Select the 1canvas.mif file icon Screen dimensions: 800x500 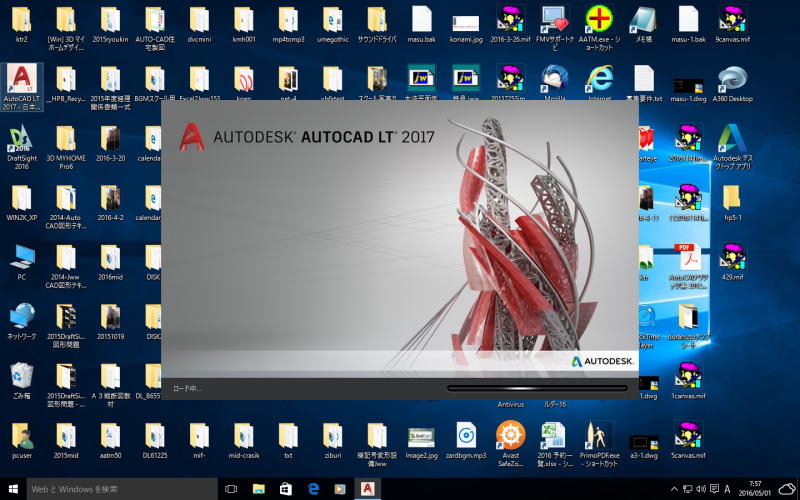tap(688, 381)
